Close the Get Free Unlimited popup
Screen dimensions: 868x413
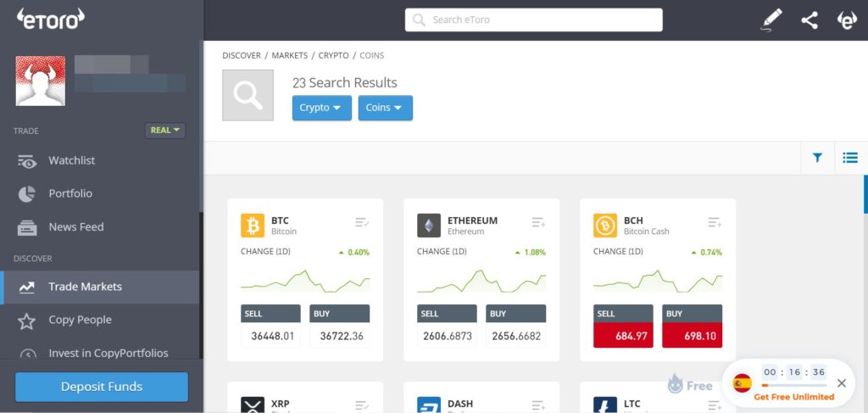point(842,383)
